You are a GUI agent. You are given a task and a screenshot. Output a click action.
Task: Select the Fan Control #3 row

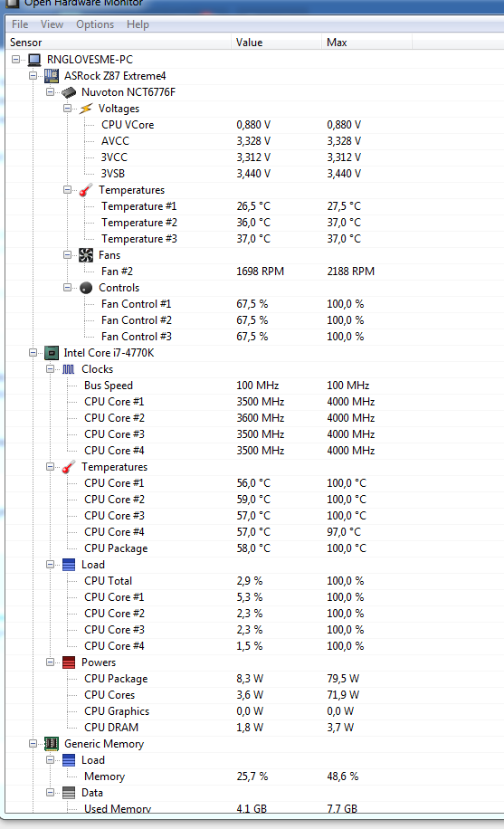pyautogui.click(x=255, y=337)
